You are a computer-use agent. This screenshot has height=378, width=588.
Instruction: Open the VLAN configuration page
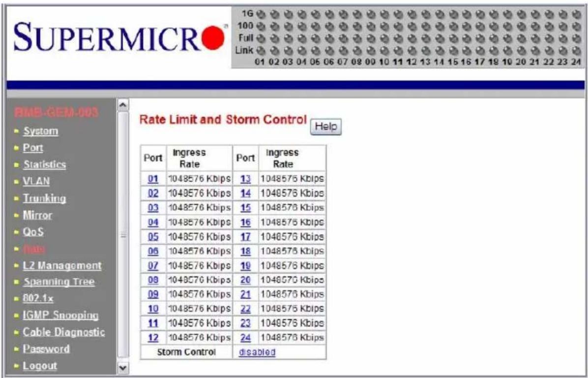coord(36,181)
